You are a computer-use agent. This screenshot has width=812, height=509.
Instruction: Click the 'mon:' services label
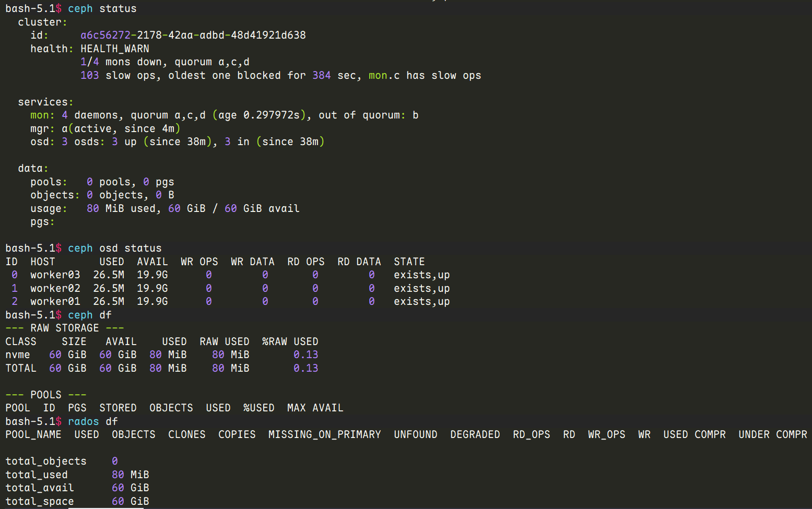(42, 115)
